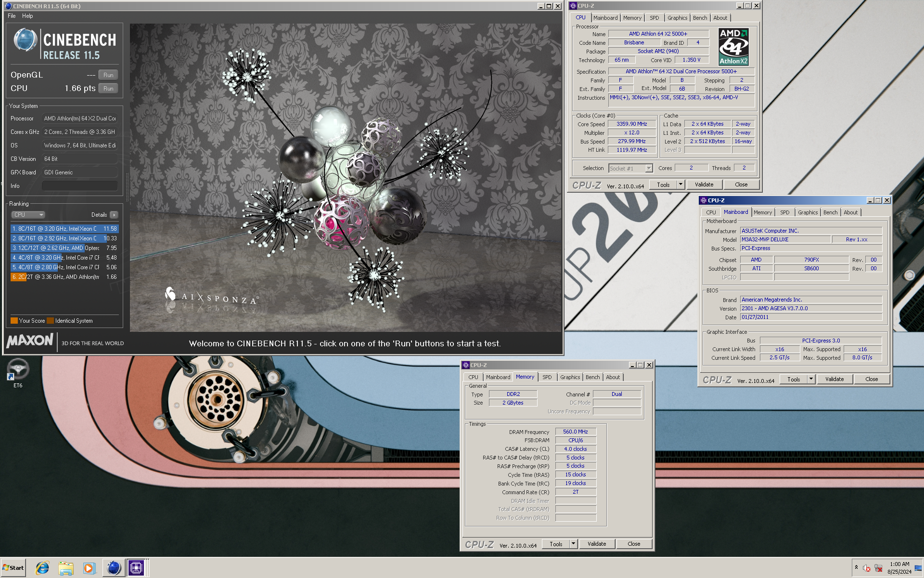Open SPD tab in Memory CPU-Z window
This screenshot has width=924, height=578.
[x=547, y=377]
